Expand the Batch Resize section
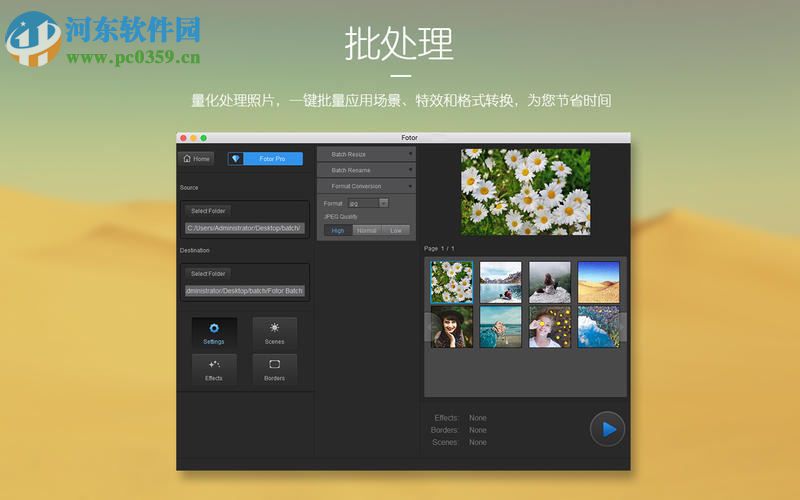This screenshot has width=800, height=500. click(366, 154)
